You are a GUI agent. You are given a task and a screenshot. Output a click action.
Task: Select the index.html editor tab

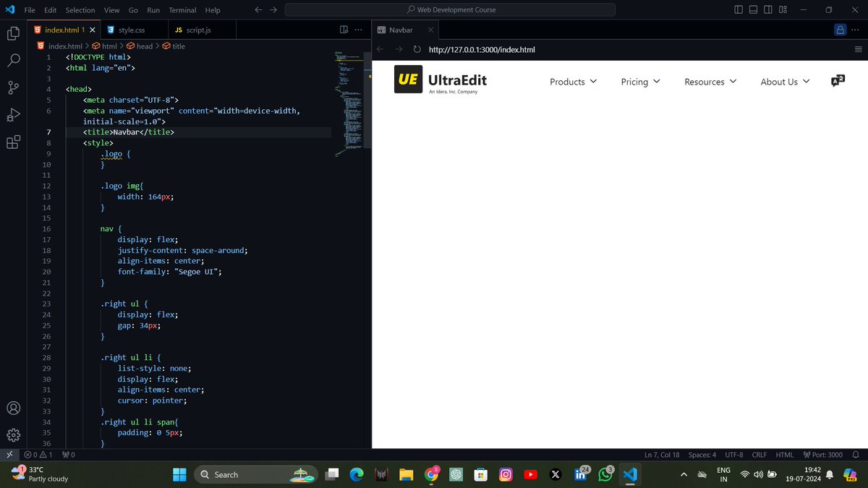pos(63,30)
